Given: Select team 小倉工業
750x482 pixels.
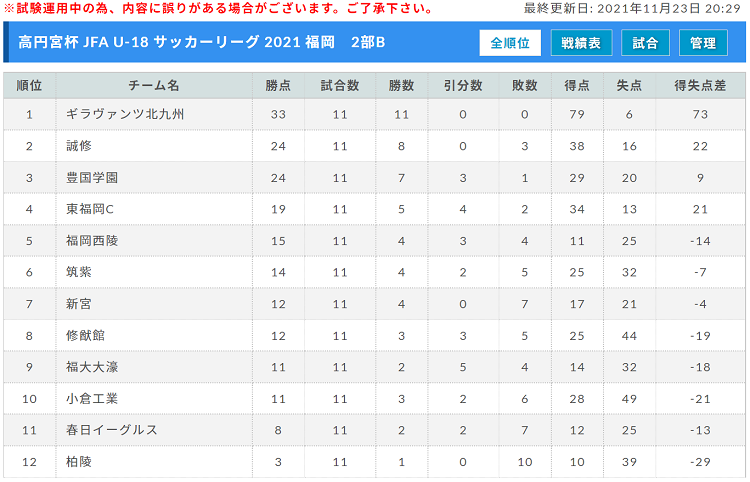Looking at the screenshot, I should 92,399.
